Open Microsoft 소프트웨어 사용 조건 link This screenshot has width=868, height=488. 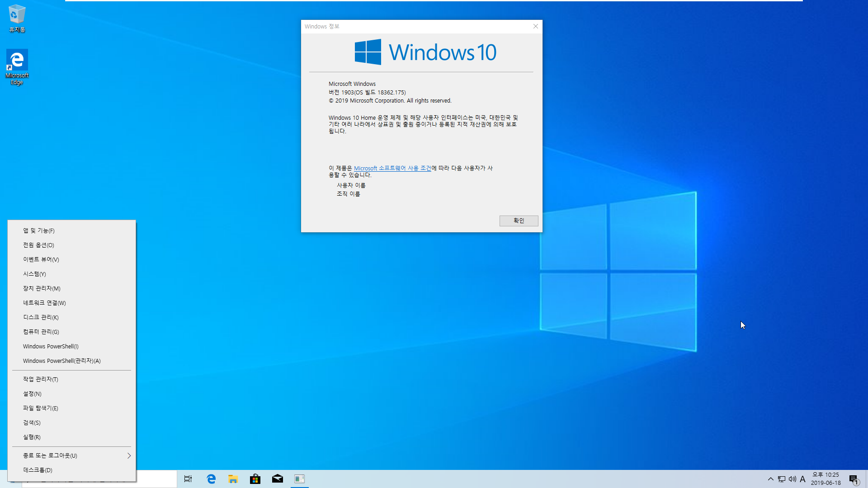[392, 168]
